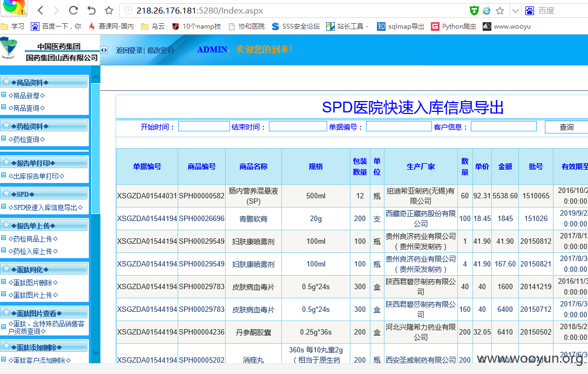The image size is (588, 374).
Task: Collapse the 商品资料 sidebar section header
Action: (44, 82)
